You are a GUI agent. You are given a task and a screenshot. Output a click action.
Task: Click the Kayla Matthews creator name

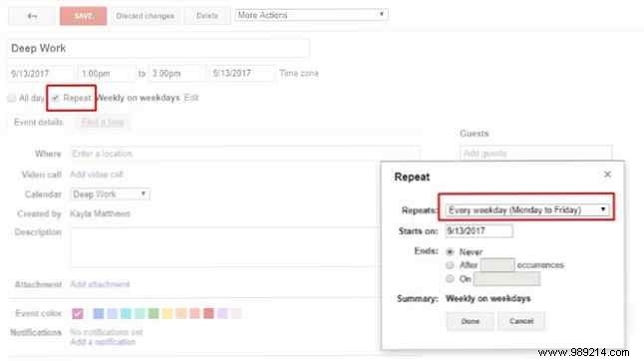click(100, 213)
